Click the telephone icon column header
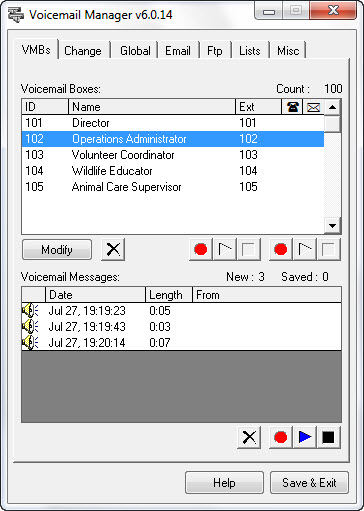Viewport: 364px width, 511px height. (292, 107)
